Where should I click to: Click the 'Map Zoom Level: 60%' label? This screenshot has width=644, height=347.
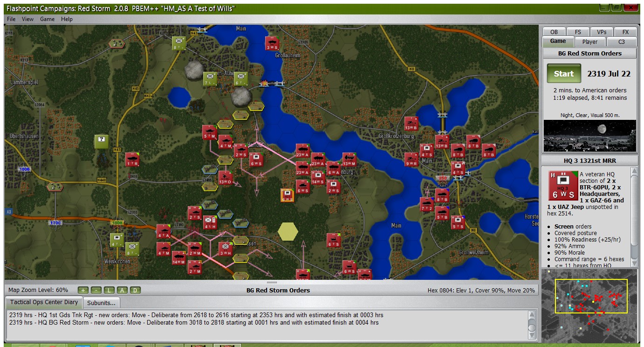(38, 290)
